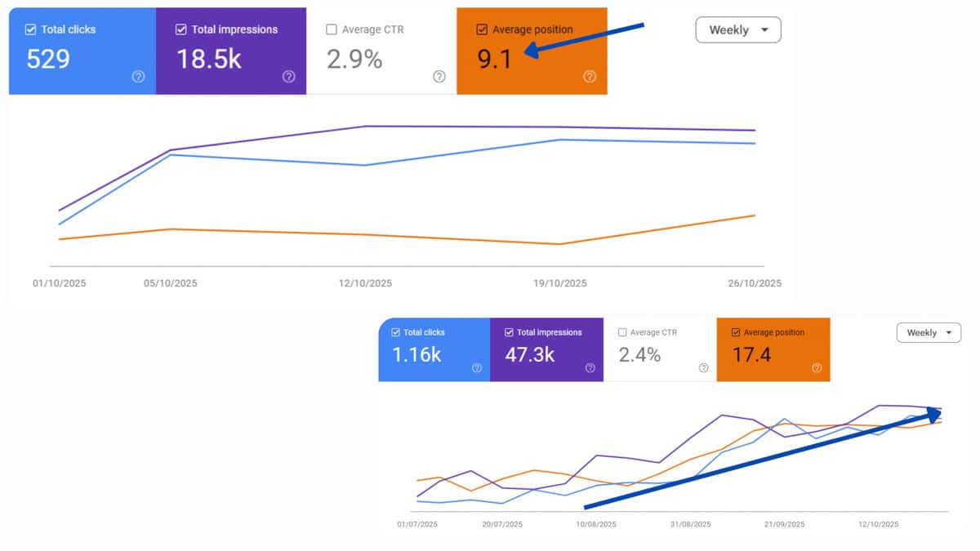Open the top Weekly dropdown
Screen dimensions: 980x551
coord(737,29)
